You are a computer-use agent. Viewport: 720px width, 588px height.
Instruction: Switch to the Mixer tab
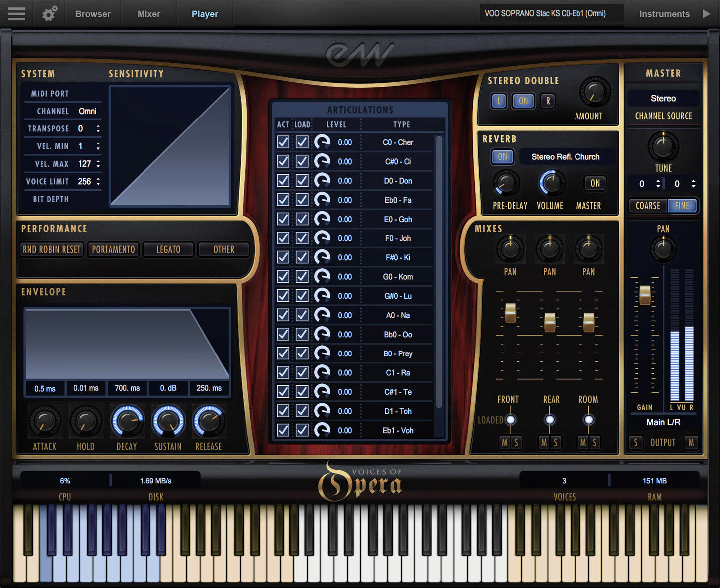[148, 14]
